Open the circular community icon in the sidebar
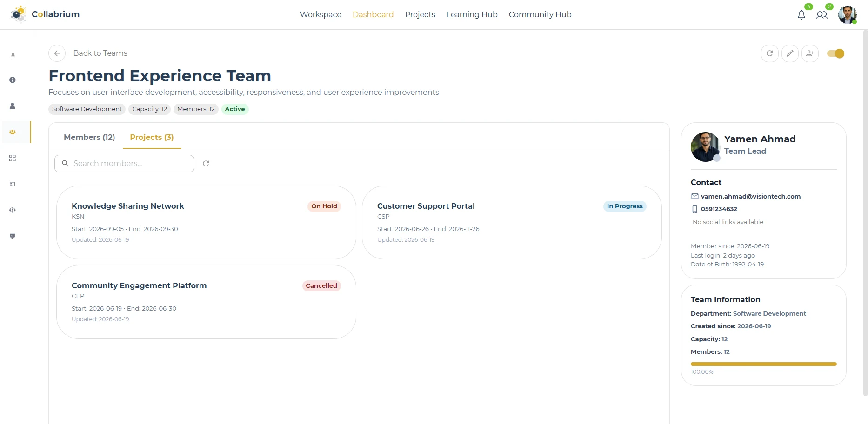 13,210
